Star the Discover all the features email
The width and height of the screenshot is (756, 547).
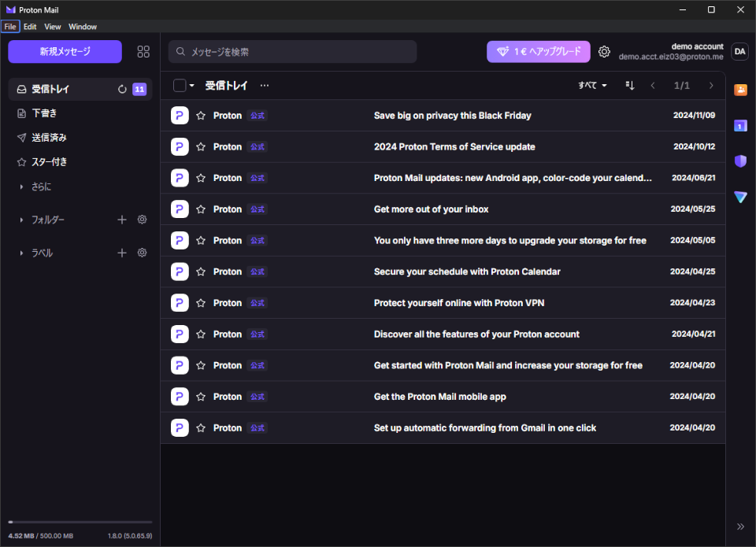point(201,334)
